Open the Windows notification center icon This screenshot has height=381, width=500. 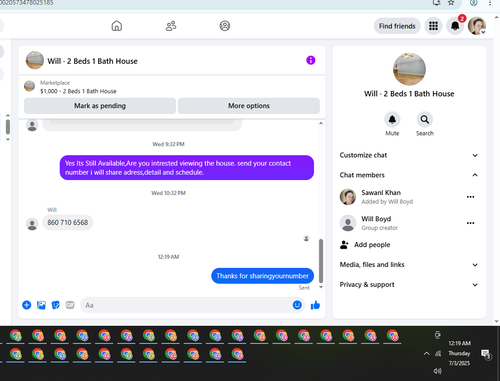[486, 354]
